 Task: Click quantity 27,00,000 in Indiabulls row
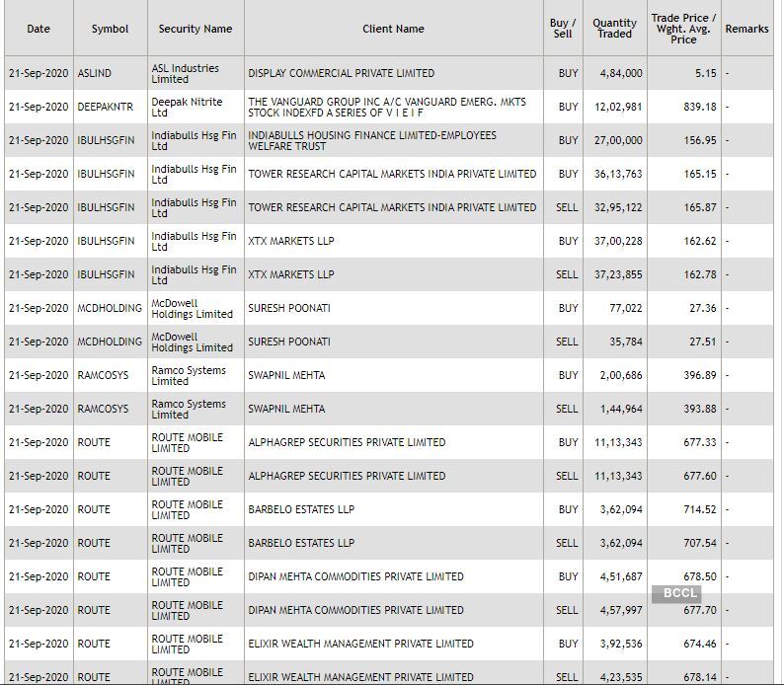pyautogui.click(x=618, y=140)
